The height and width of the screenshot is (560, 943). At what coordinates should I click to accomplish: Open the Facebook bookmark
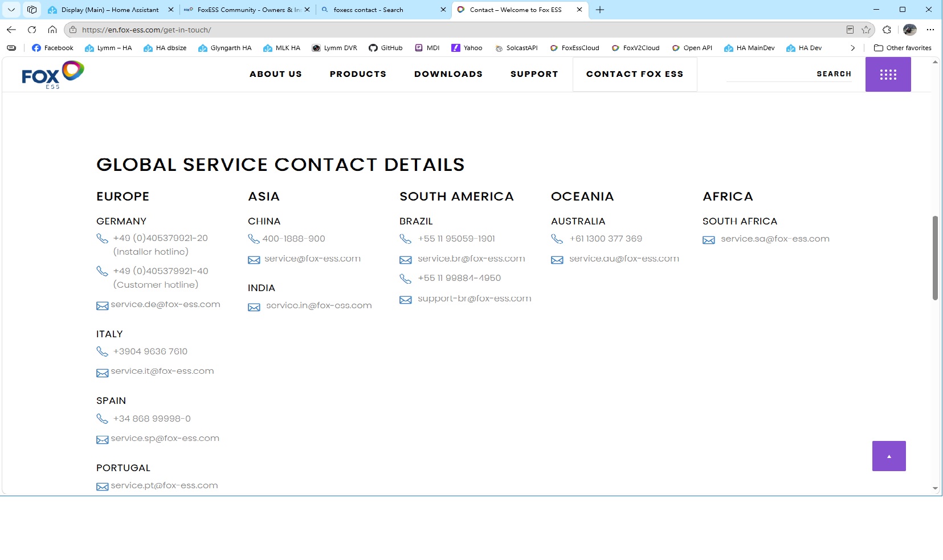point(52,48)
